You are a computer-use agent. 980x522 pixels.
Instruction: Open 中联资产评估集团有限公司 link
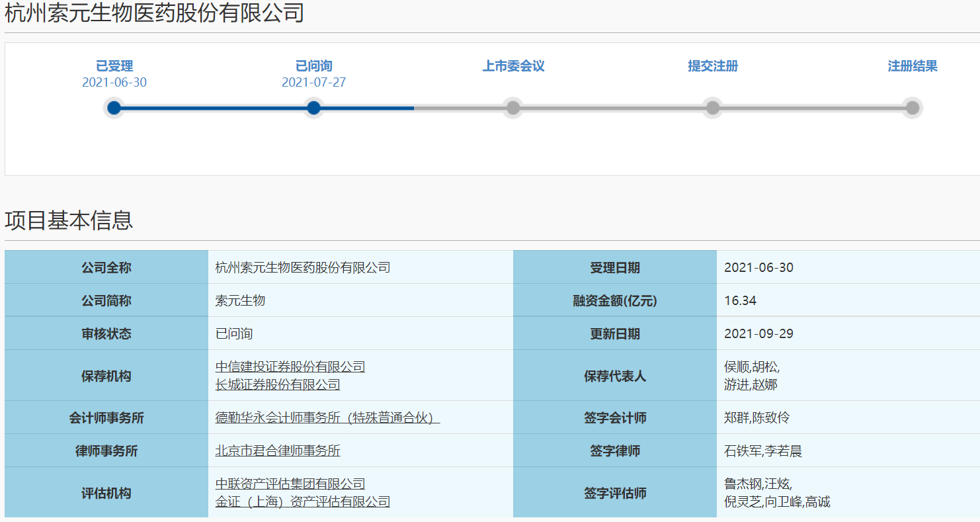pos(290,484)
